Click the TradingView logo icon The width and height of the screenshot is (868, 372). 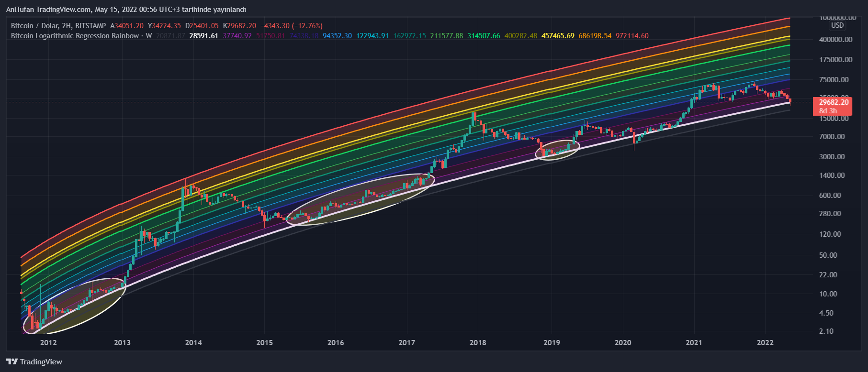[x=12, y=362]
